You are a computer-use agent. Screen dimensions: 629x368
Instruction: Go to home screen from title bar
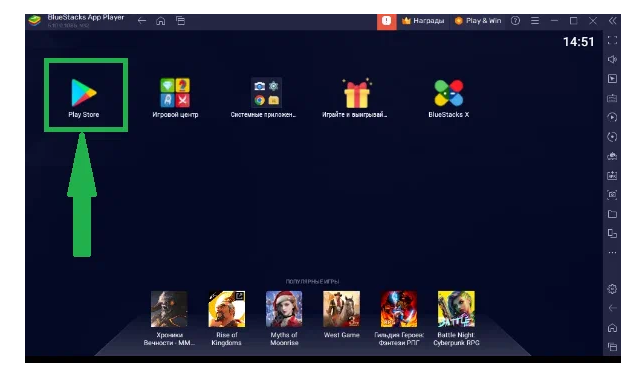pos(161,21)
